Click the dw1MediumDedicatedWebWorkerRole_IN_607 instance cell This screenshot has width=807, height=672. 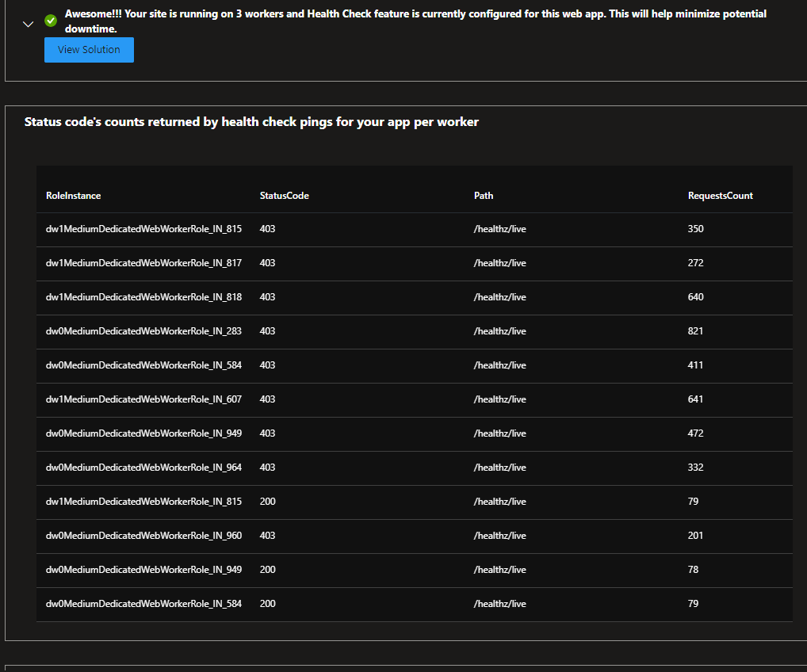(x=143, y=399)
